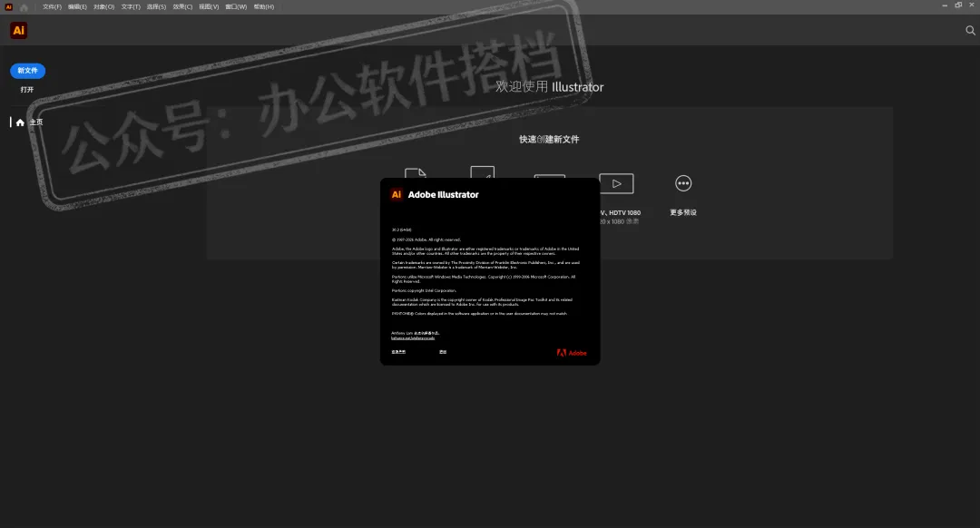The width and height of the screenshot is (980, 528).
Task: Open 更多预设 with the ellipsis icon
Action: coord(683,183)
